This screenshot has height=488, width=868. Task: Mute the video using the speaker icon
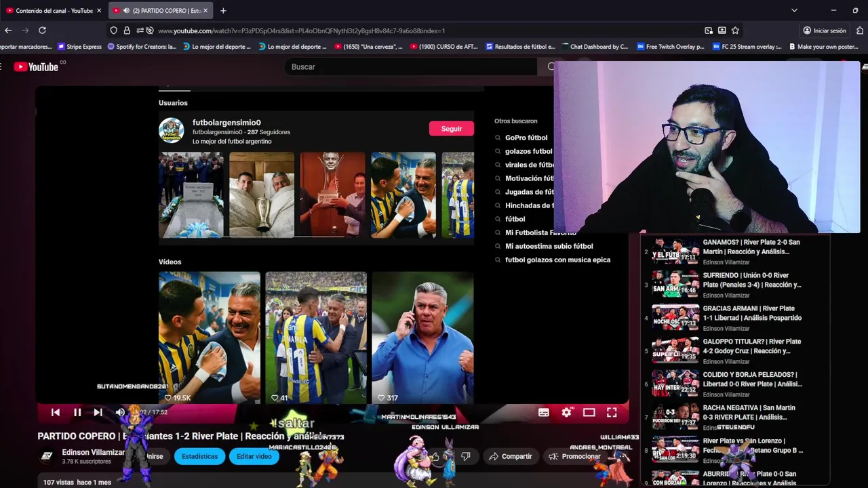120,412
